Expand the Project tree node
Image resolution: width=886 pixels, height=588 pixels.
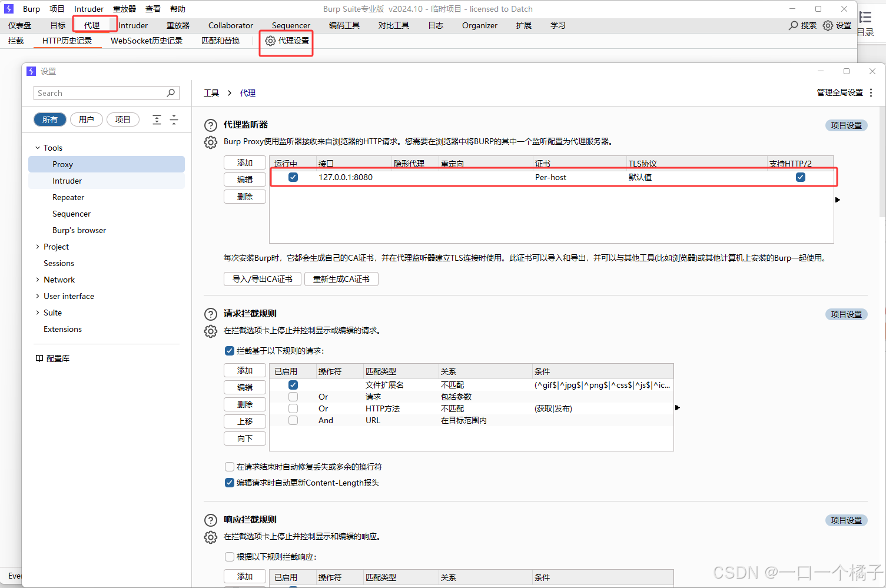pyautogui.click(x=38, y=247)
